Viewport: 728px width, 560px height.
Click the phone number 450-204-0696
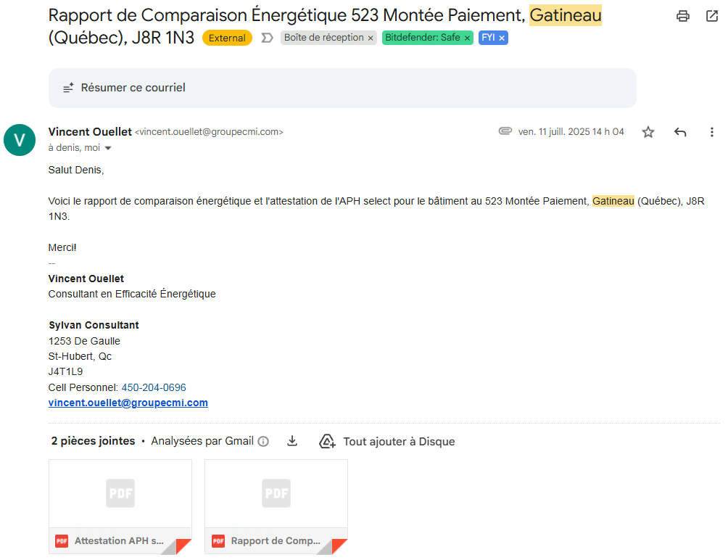pos(154,387)
